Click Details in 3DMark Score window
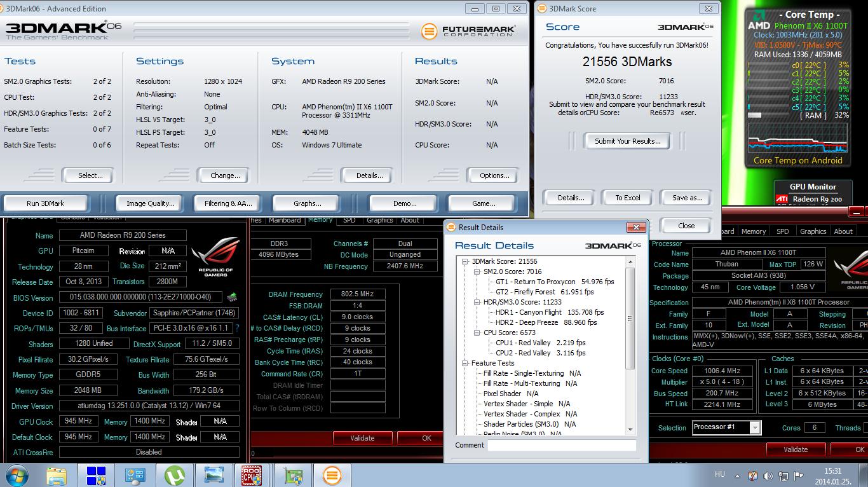Image resolution: width=868 pixels, height=487 pixels. coord(571,198)
